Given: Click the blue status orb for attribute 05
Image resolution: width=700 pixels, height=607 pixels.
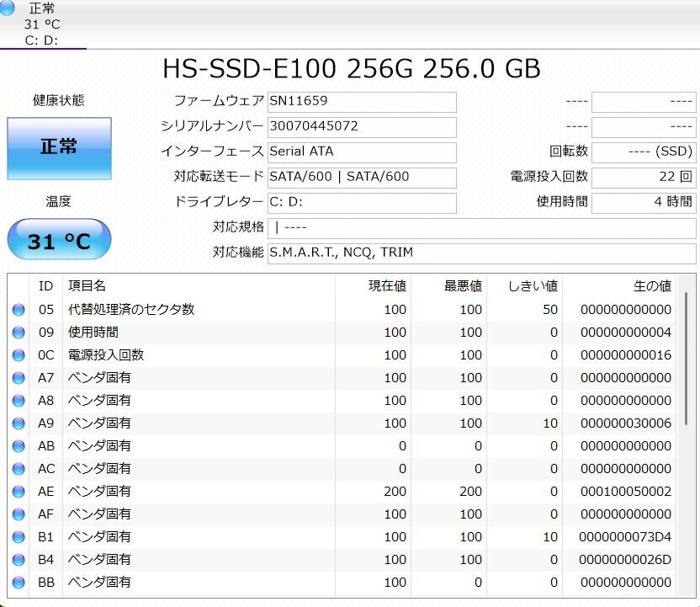Looking at the screenshot, I should click(x=19, y=310).
